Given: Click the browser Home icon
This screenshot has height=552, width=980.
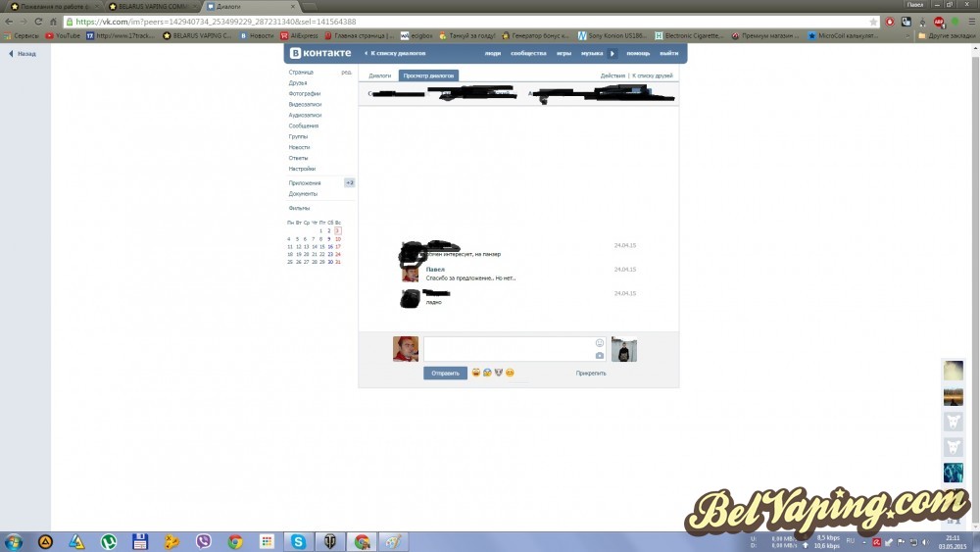Looking at the screenshot, I should coord(53,22).
